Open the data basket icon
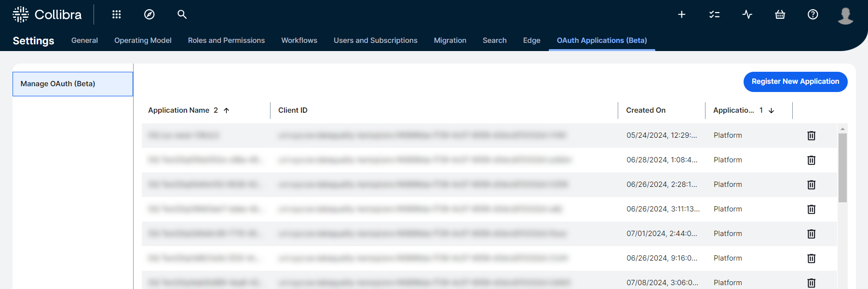 coord(780,14)
